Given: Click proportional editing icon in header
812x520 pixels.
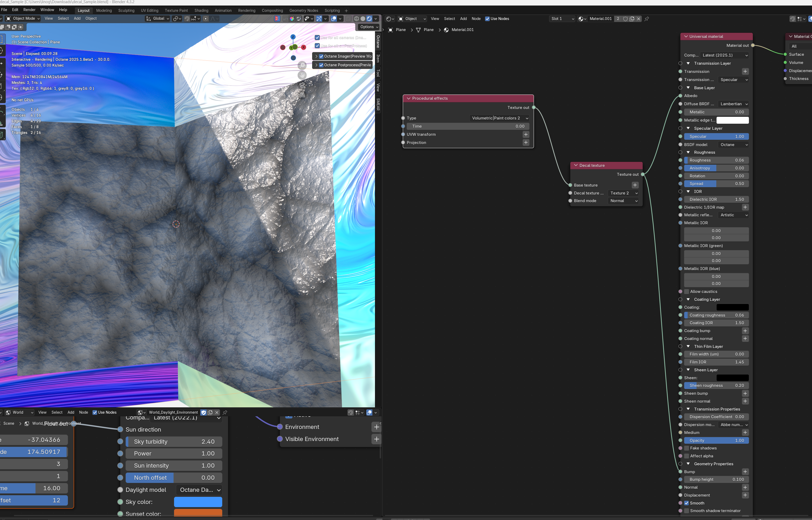Looking at the screenshot, I should 206,19.
